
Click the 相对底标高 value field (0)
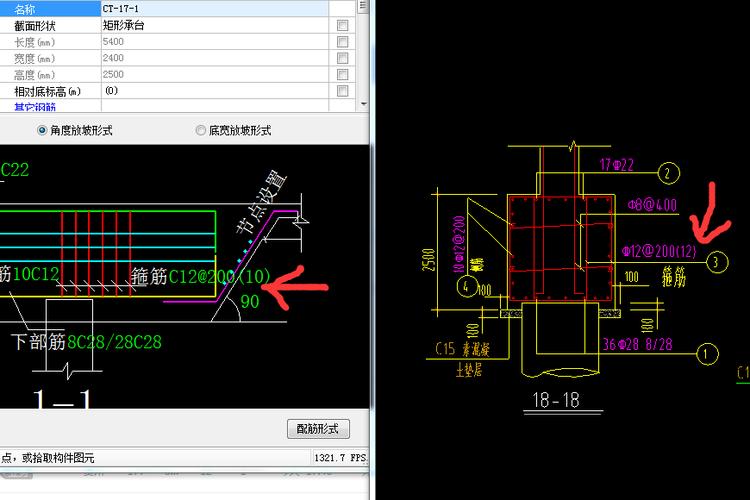(x=215, y=90)
